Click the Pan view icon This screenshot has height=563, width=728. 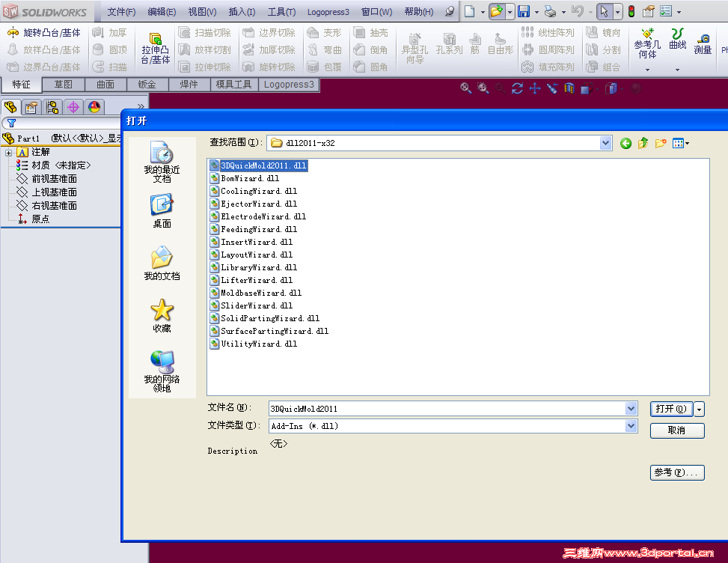tap(535, 88)
